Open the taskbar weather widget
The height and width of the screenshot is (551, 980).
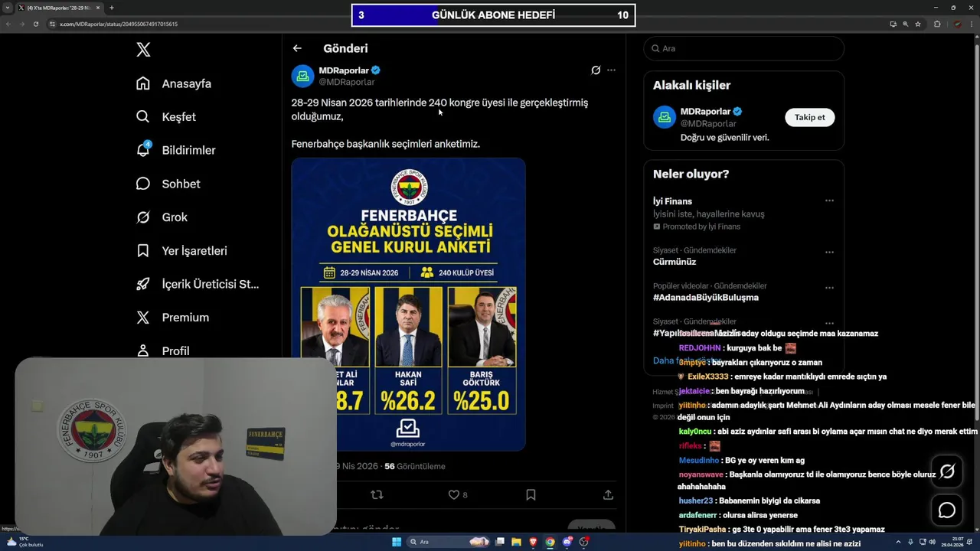[x=24, y=542]
